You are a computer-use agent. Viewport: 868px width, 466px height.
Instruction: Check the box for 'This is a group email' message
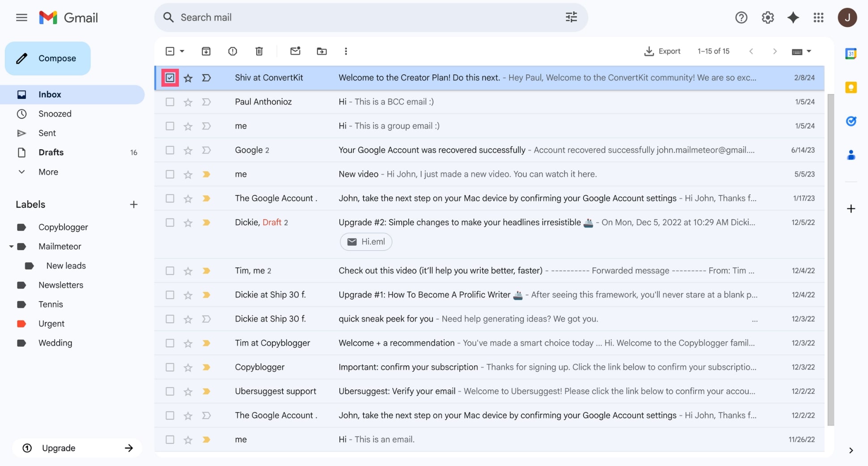point(170,126)
